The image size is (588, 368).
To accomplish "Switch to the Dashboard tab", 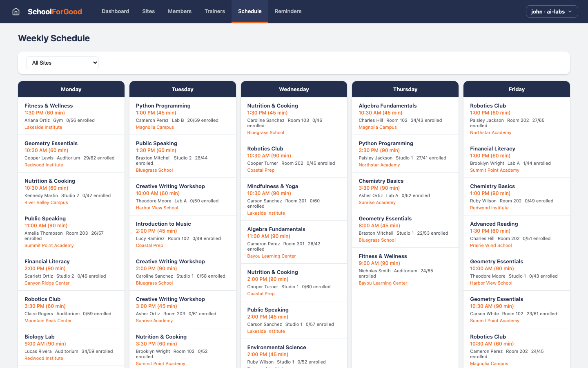I will coord(115,11).
